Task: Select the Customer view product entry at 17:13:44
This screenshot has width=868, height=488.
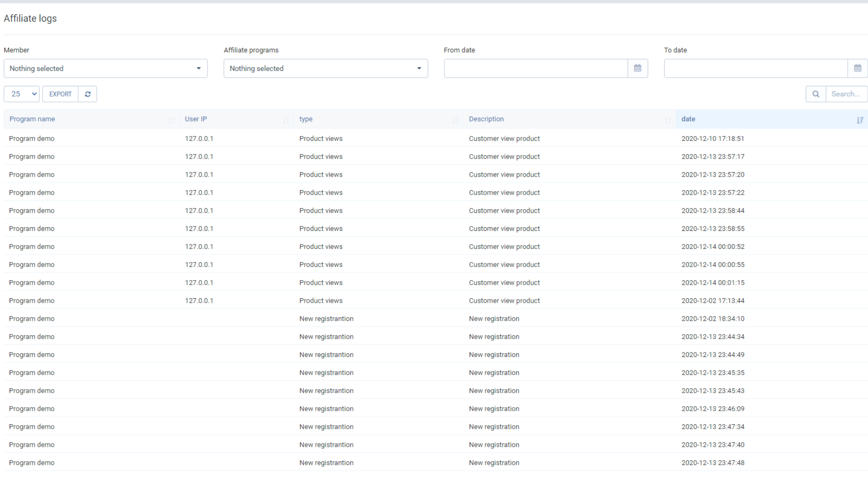Action: click(x=504, y=300)
